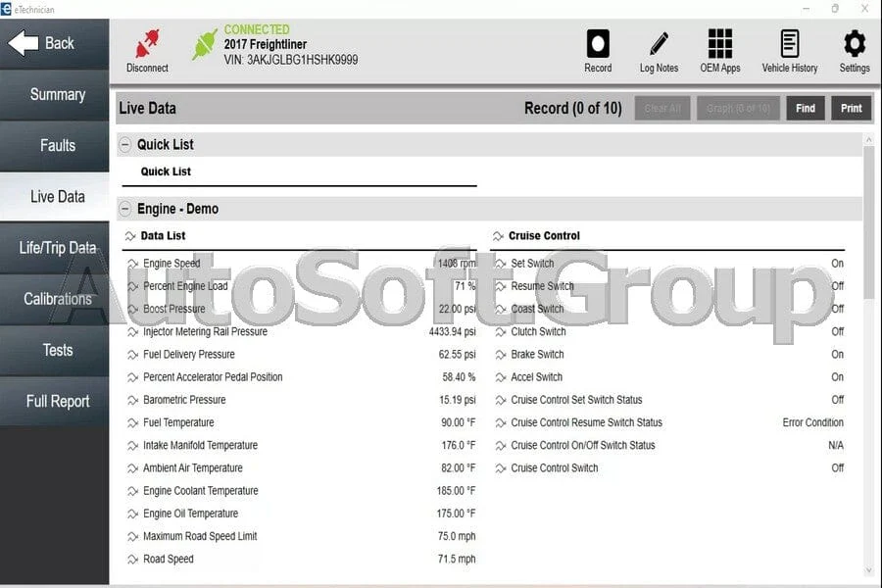Click the 4433.94 psi value
Image resolution: width=882 pixels, height=588 pixels.
point(452,332)
